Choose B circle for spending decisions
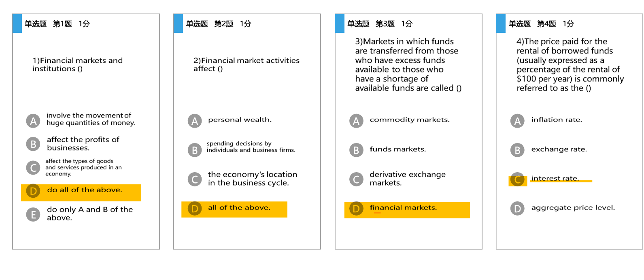644x280 pixels. pos(195,150)
